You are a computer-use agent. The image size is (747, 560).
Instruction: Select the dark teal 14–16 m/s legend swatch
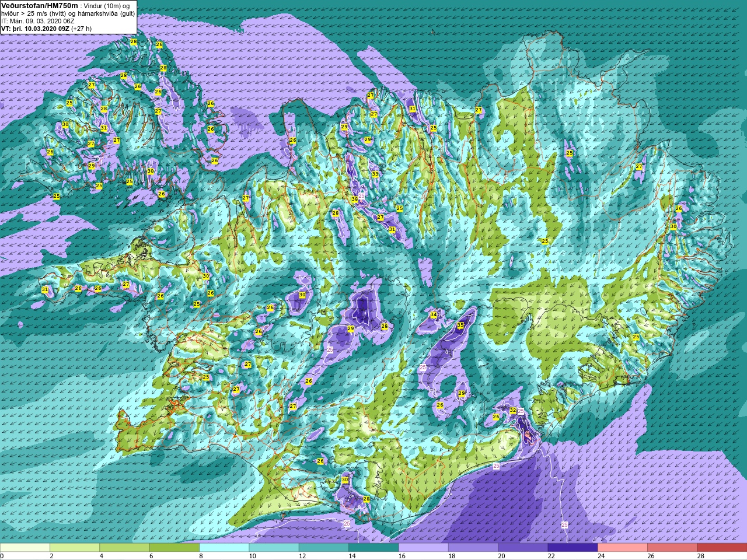click(373, 548)
